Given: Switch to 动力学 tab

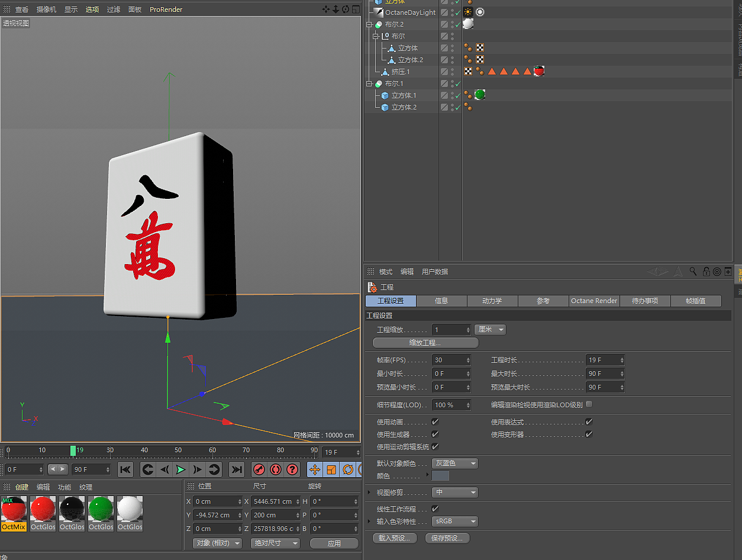Looking at the screenshot, I should tap(492, 301).
